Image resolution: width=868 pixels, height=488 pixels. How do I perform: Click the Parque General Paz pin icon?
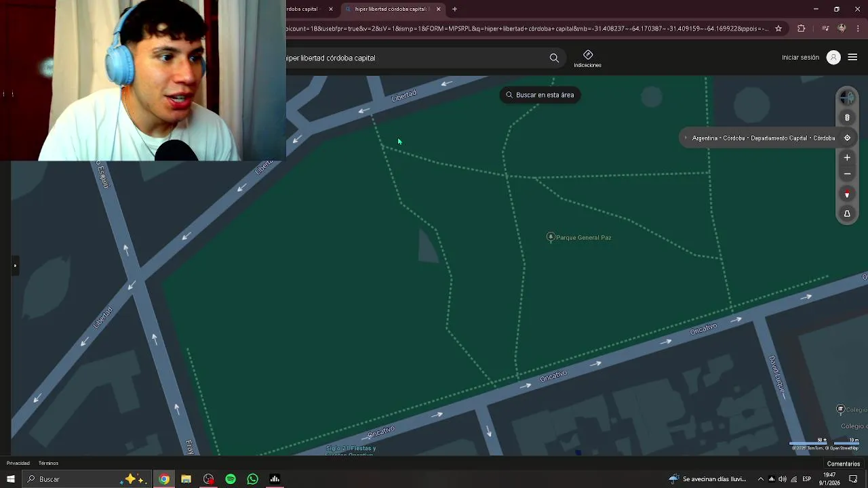coord(551,237)
